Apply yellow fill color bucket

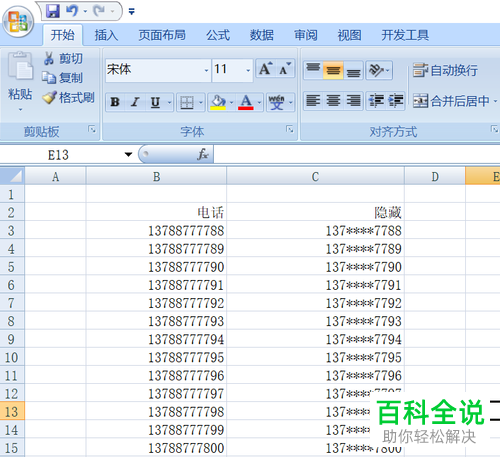click(218, 102)
